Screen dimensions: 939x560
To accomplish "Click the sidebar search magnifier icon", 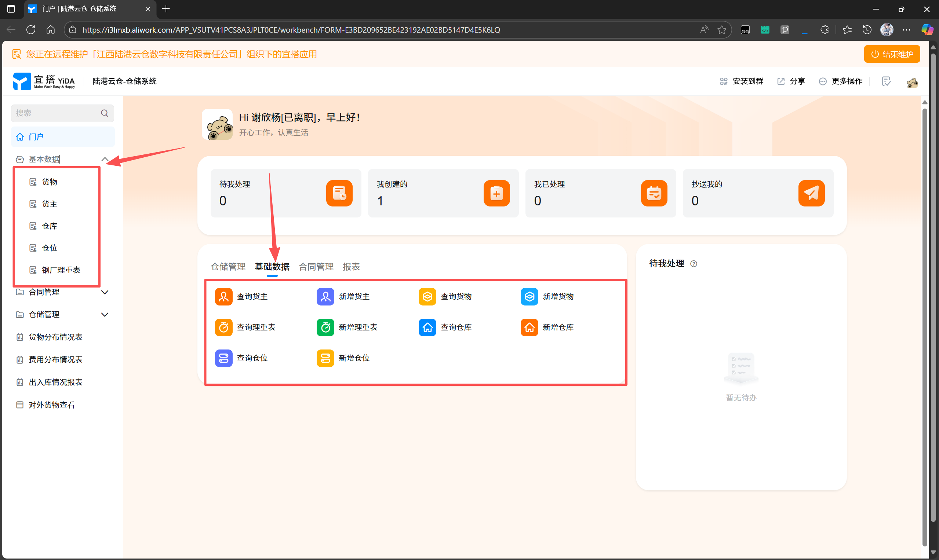I will 105,113.
